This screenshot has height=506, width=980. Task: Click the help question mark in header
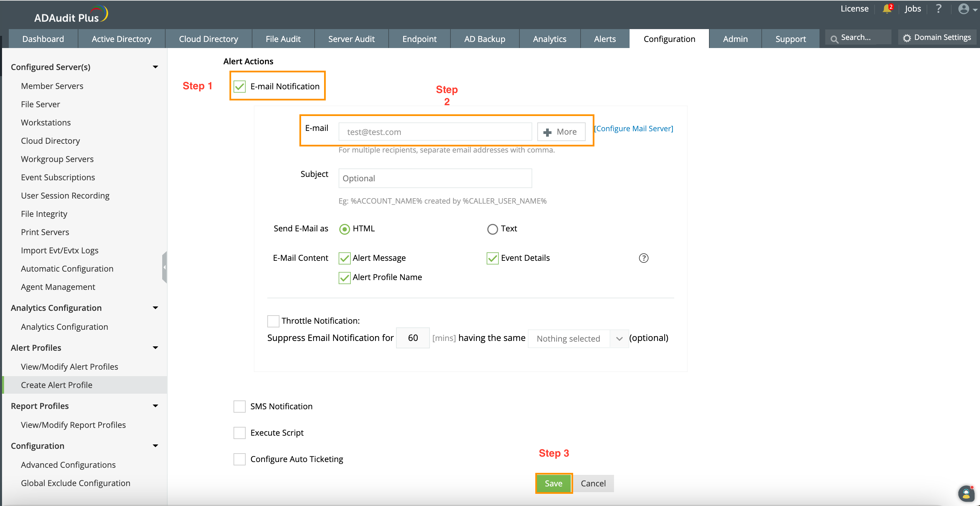[x=938, y=9]
